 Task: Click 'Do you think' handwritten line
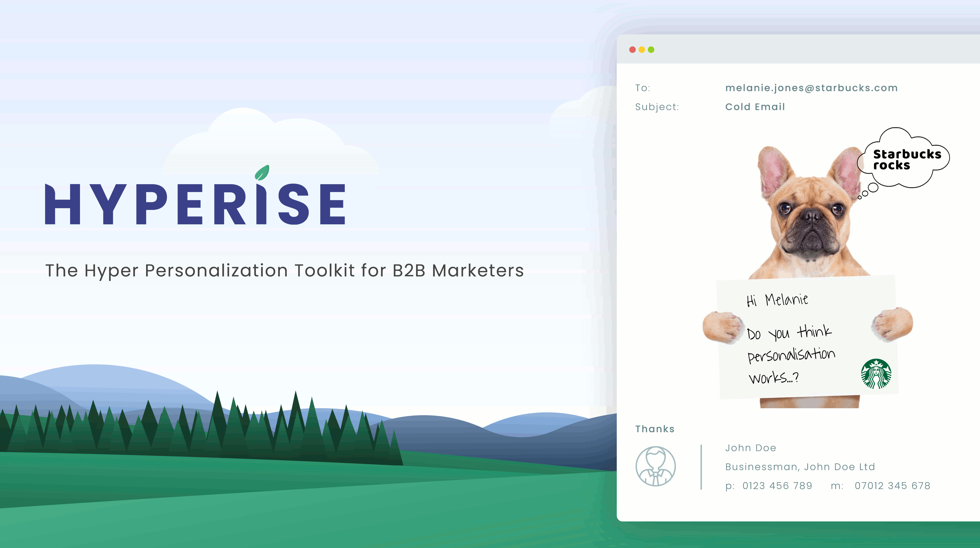pyautogui.click(x=789, y=333)
